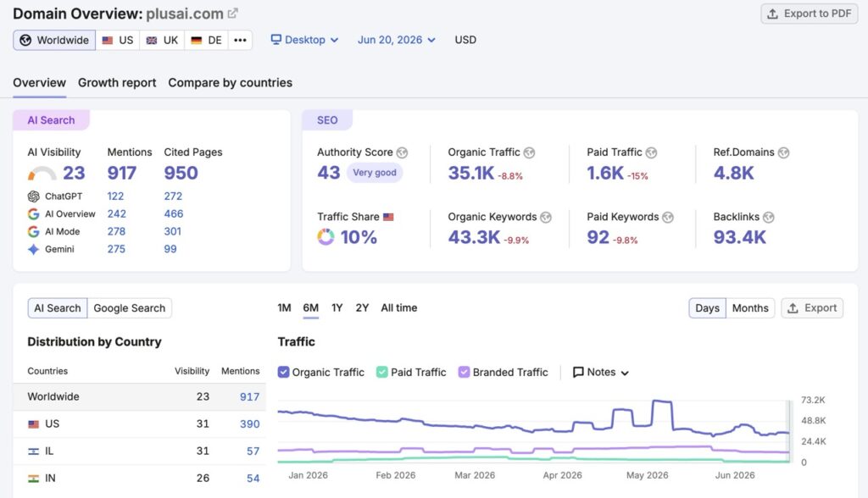Open Backlinks value 93.4K
The image size is (868, 498).
pos(739,237)
